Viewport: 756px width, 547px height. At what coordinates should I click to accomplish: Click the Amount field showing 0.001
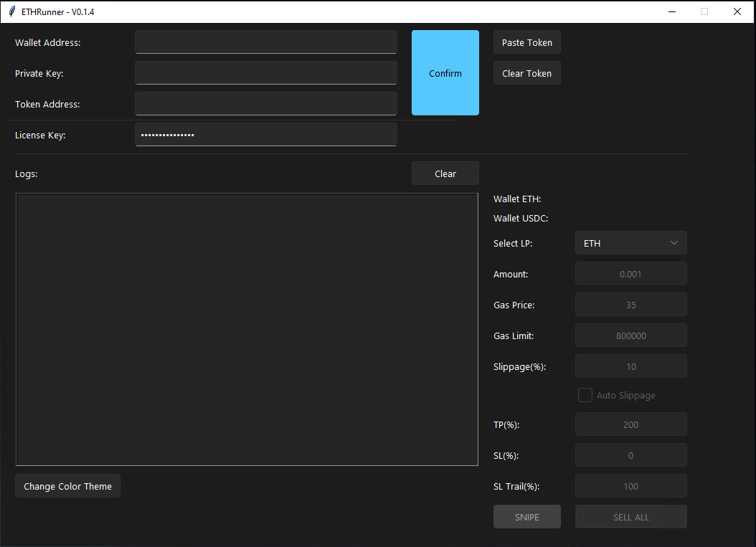630,274
